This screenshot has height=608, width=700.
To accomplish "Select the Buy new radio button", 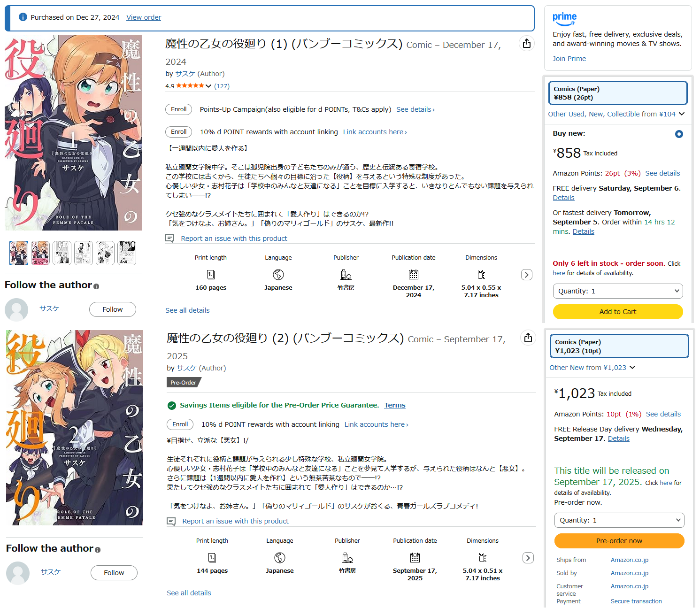I will pos(679,134).
